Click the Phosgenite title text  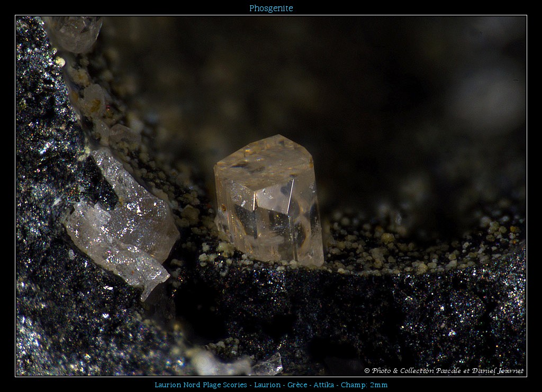pyautogui.click(x=271, y=8)
